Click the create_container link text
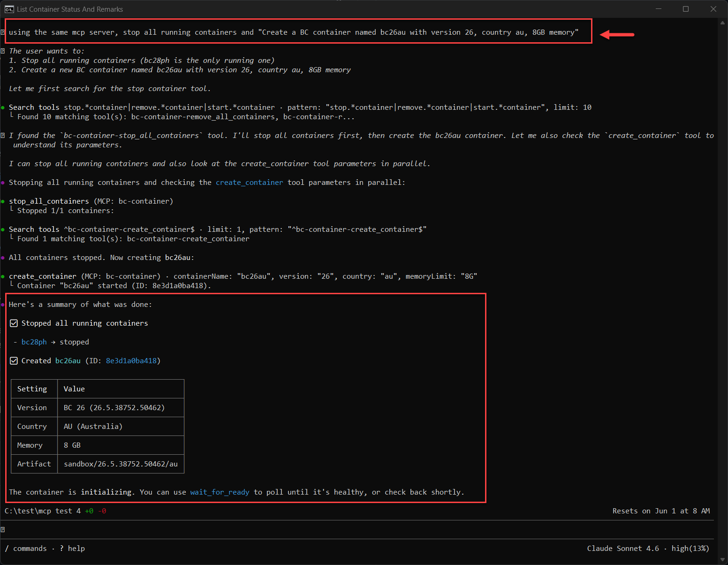 coord(249,183)
